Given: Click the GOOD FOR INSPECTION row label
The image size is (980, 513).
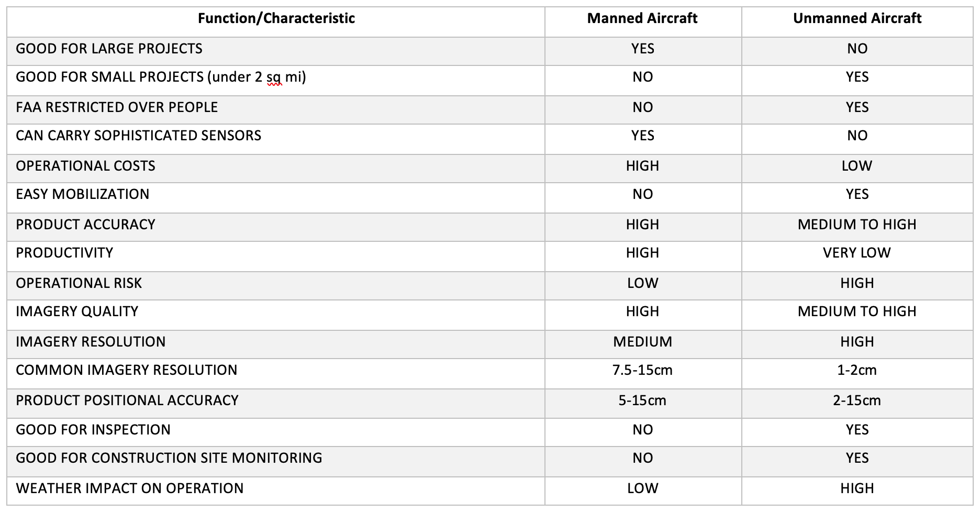Looking at the screenshot, I should tap(93, 430).
